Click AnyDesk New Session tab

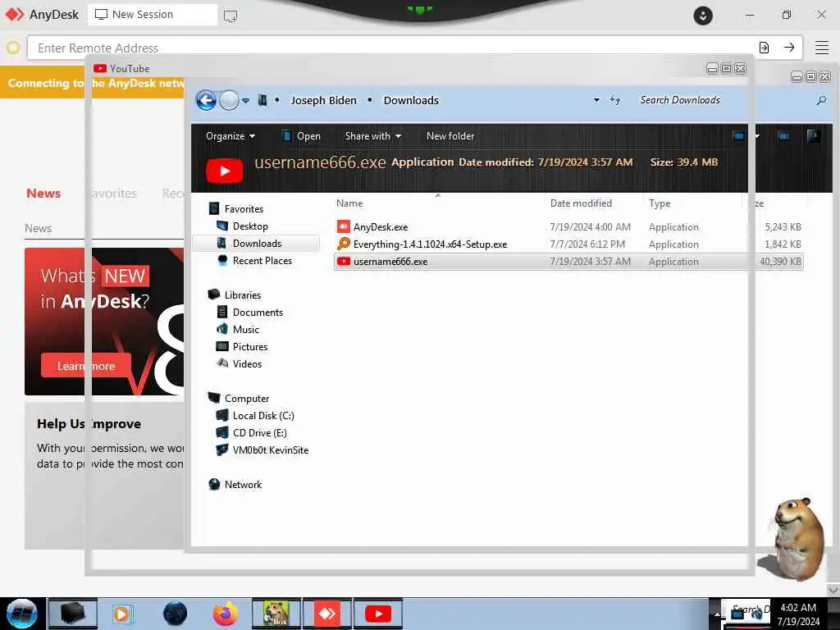coord(153,15)
